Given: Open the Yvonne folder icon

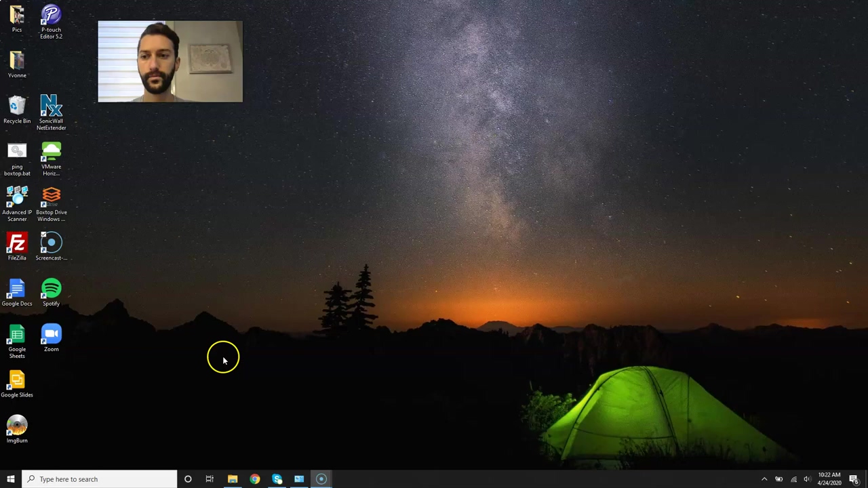Looking at the screenshot, I should [17, 64].
